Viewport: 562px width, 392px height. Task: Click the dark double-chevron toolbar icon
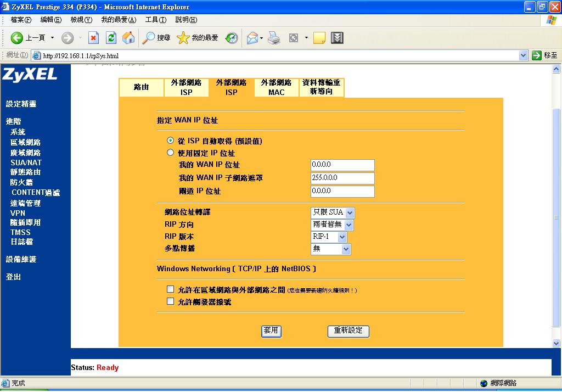click(337, 38)
